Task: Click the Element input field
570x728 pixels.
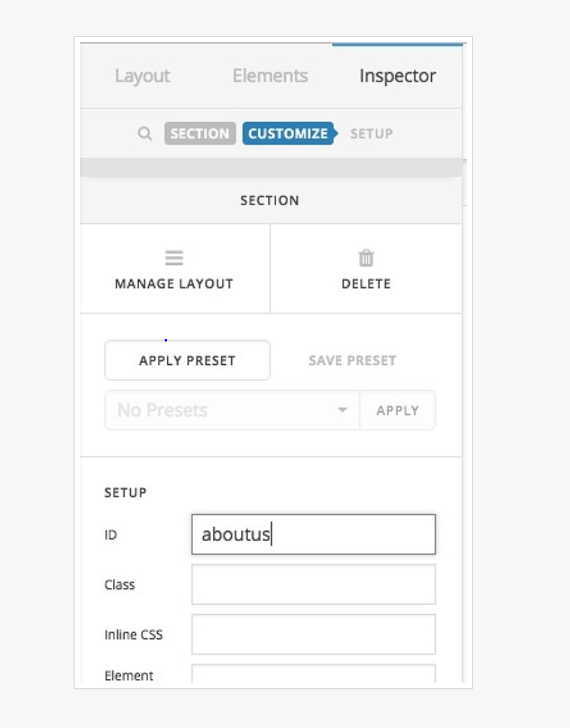Action: coord(313,674)
